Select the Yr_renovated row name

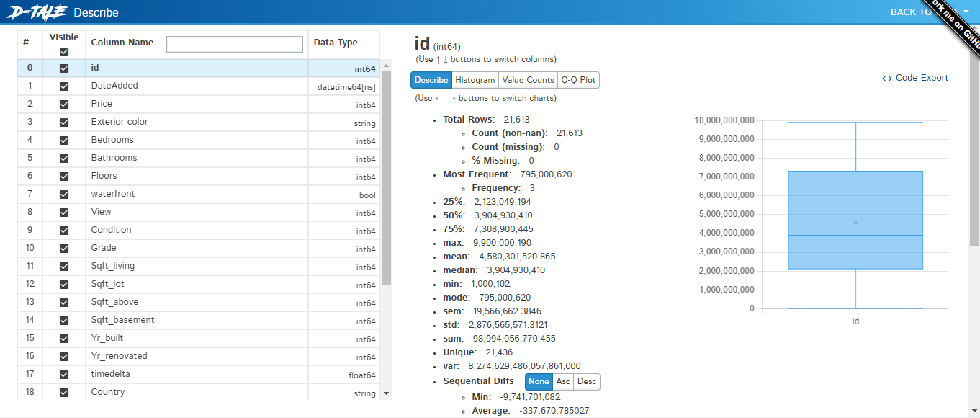pos(119,356)
